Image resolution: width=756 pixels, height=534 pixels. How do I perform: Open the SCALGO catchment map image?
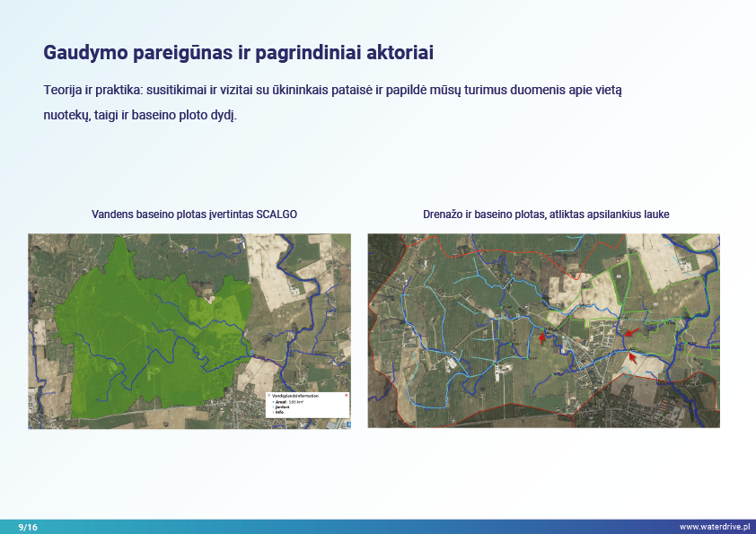click(x=189, y=330)
